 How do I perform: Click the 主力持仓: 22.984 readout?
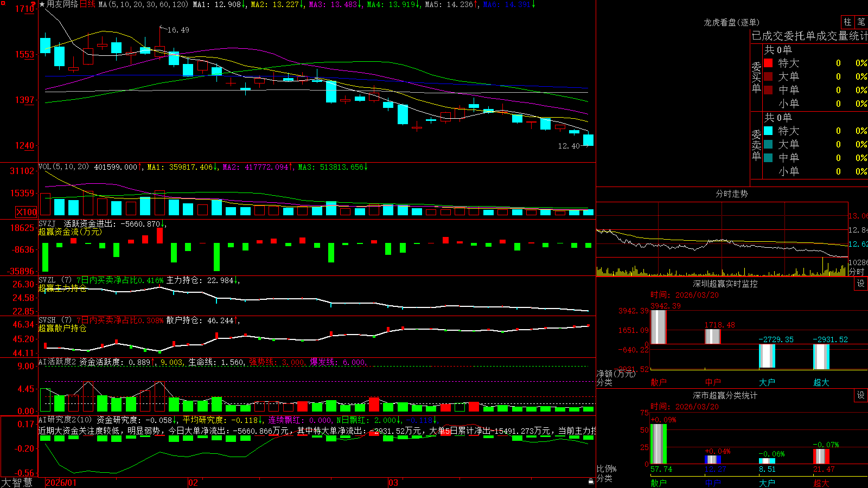point(203,280)
